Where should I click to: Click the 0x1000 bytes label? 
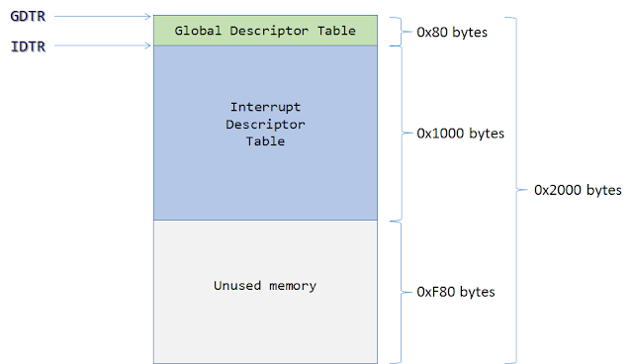point(460,134)
